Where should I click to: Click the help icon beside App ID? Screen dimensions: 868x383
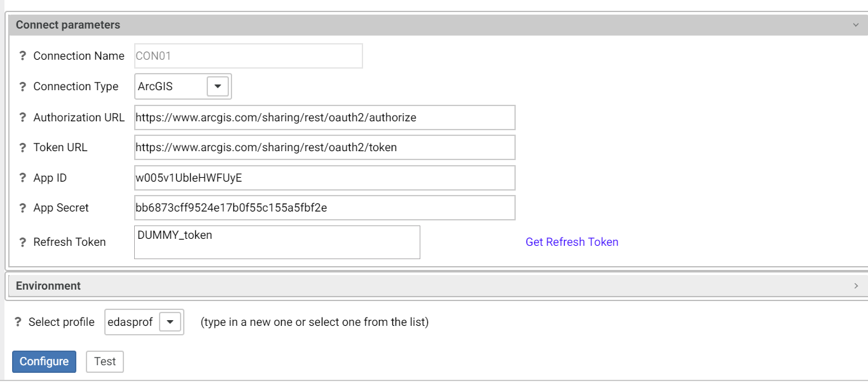(23, 178)
